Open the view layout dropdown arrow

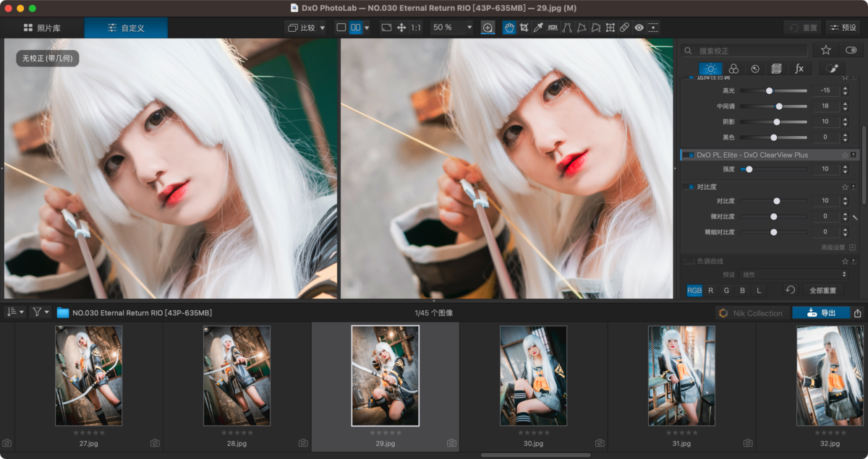[x=367, y=27]
